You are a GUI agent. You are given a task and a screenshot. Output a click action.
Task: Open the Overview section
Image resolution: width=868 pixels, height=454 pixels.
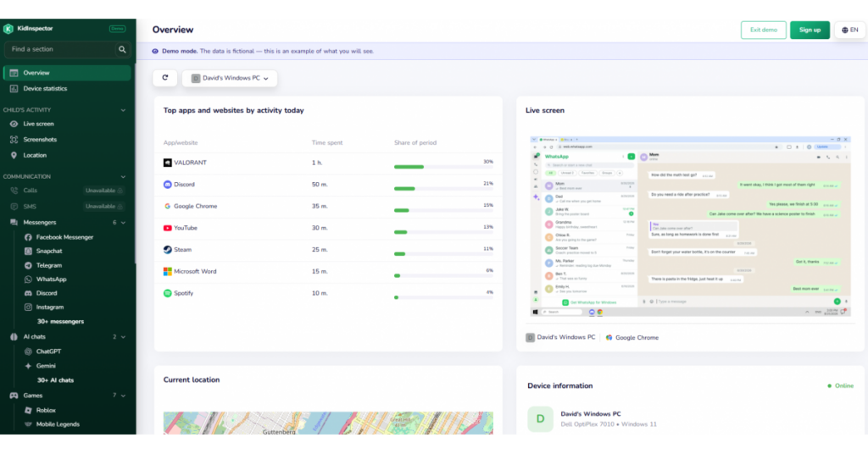tap(67, 73)
